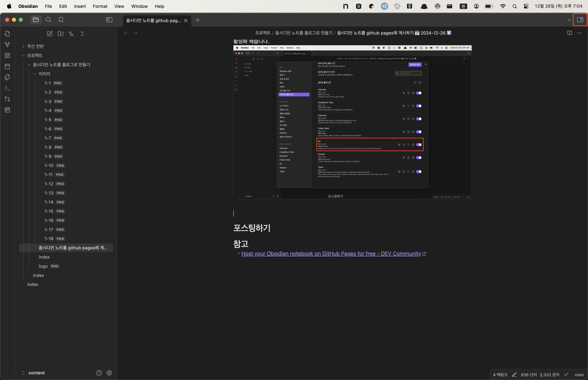Open the file explorer panel icon
The height and width of the screenshot is (380, 588).
click(36, 20)
